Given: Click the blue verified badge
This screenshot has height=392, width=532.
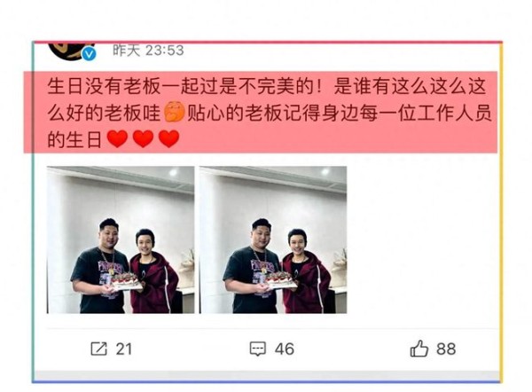Looking at the screenshot, I should 90,54.
